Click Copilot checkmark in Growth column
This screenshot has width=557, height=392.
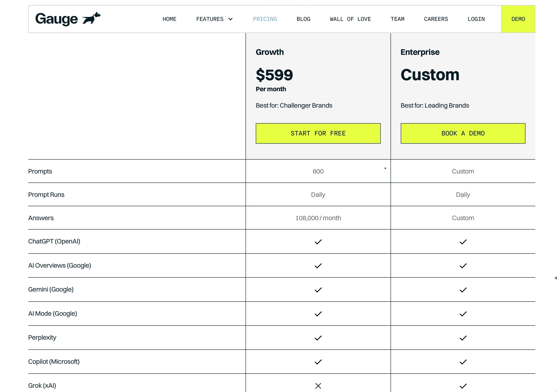(318, 362)
